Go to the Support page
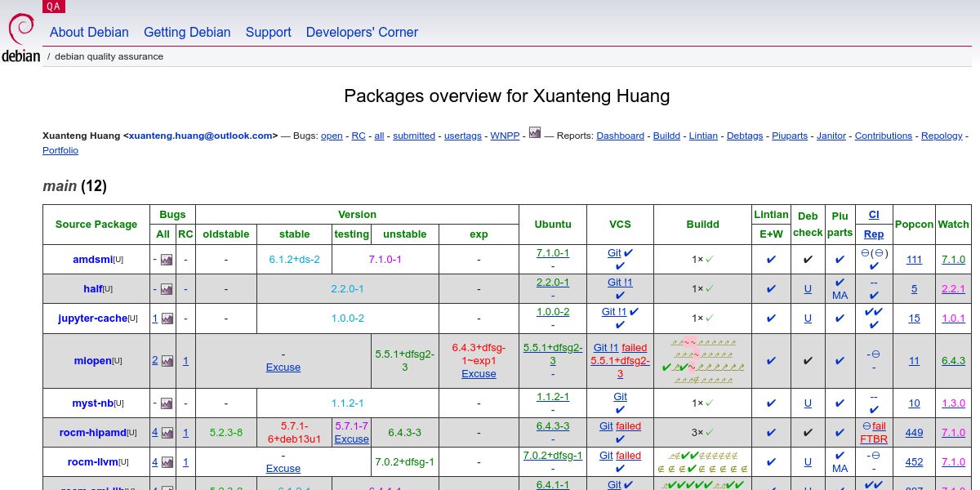This screenshot has height=490, width=980. (x=268, y=32)
